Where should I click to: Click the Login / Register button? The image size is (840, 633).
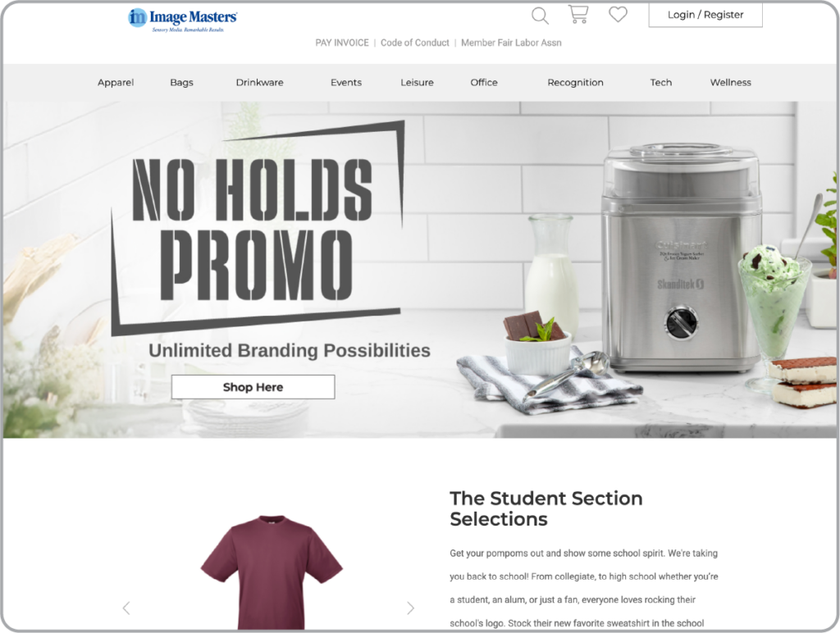coord(705,15)
